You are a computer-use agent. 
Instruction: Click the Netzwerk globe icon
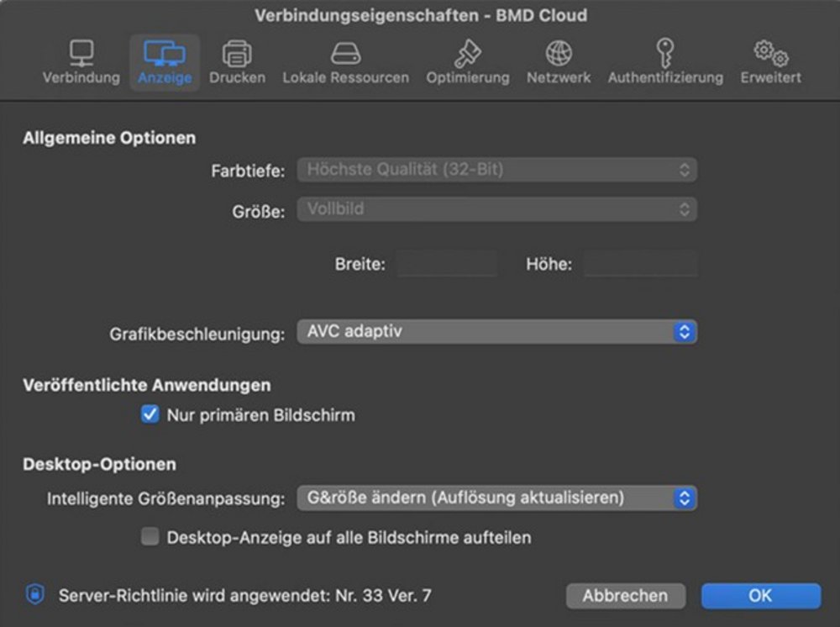559,53
